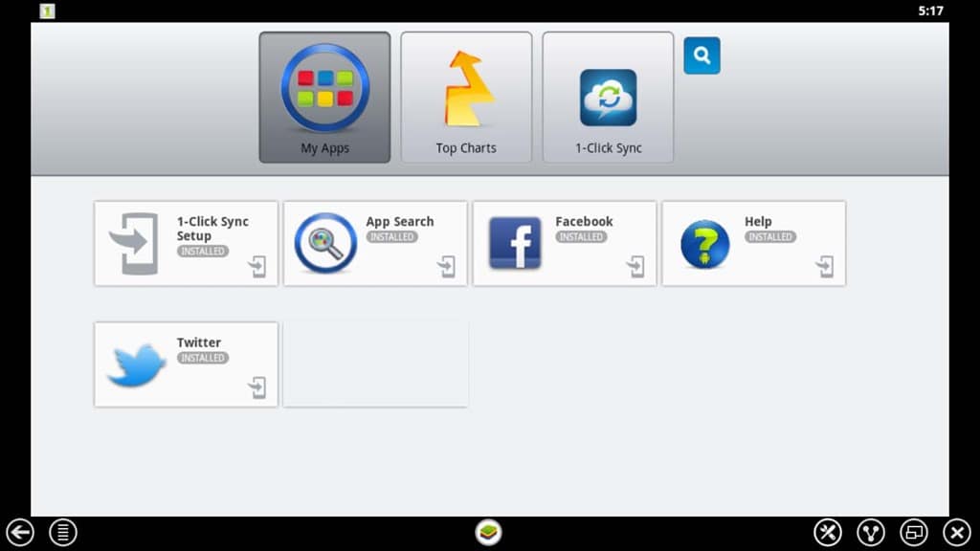Image resolution: width=980 pixels, height=551 pixels.
Task: Select the Twitter title text
Action: click(x=199, y=343)
